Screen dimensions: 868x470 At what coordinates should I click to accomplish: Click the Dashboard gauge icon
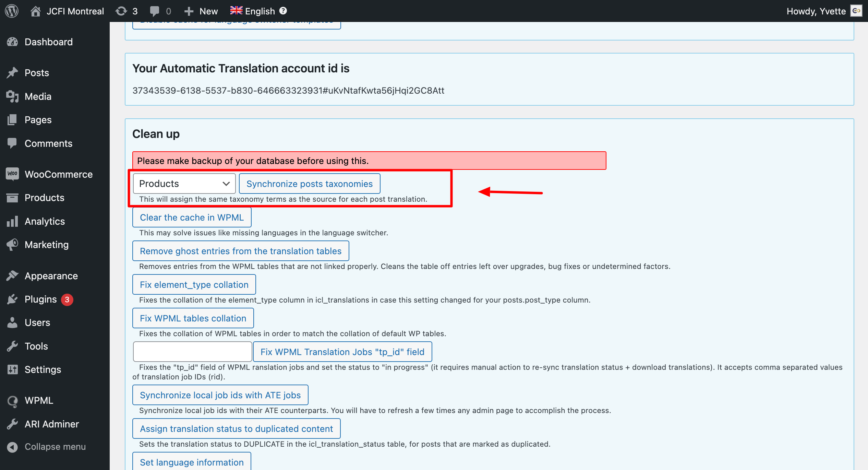click(12, 42)
